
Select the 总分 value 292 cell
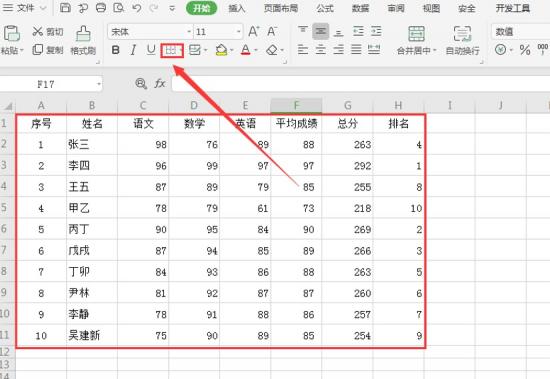[x=348, y=166]
